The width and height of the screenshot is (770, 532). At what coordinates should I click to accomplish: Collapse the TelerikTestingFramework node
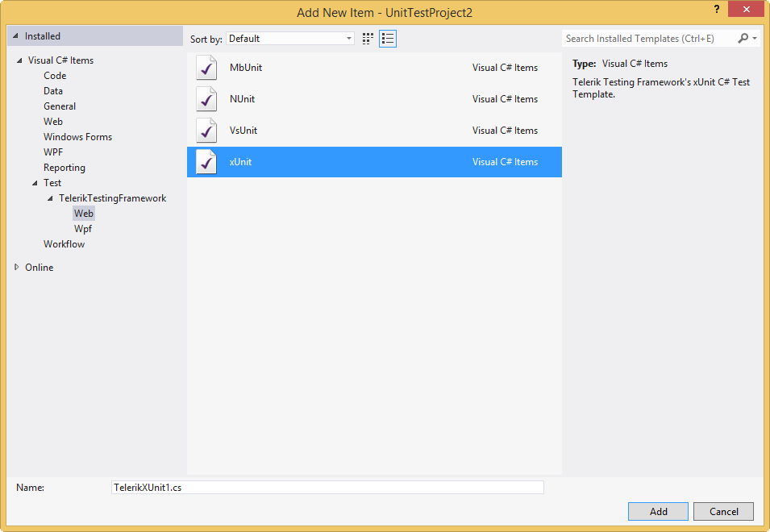coord(50,198)
